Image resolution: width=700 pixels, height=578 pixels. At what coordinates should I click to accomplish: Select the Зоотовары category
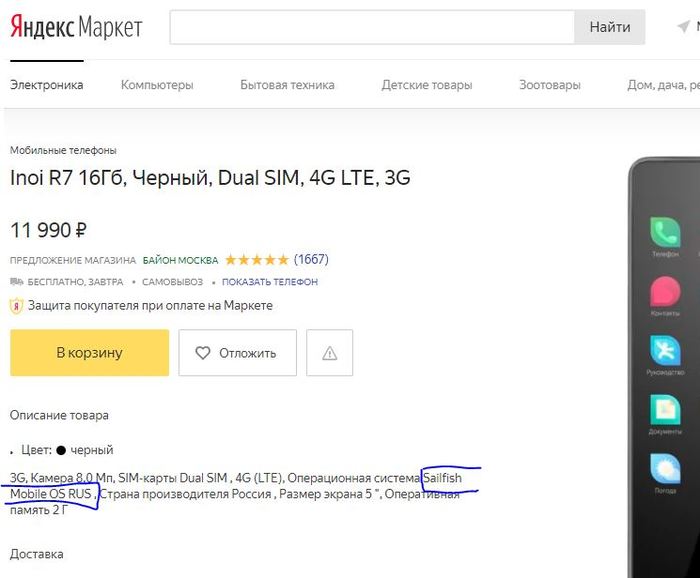[x=549, y=85]
